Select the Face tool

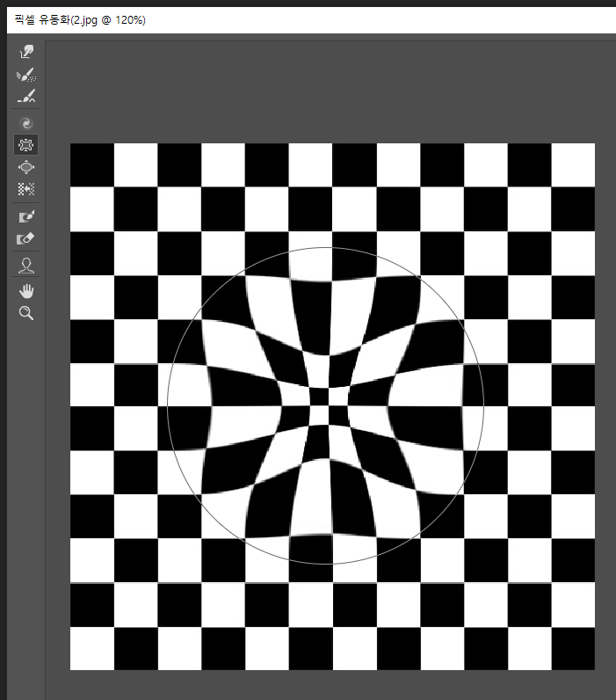(26, 266)
